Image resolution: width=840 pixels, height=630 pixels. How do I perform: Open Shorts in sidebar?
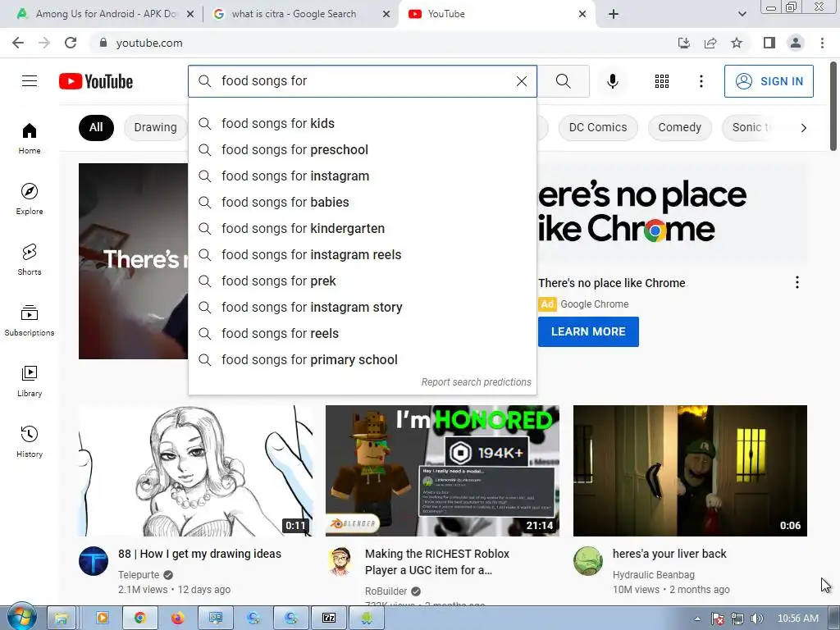click(30, 259)
